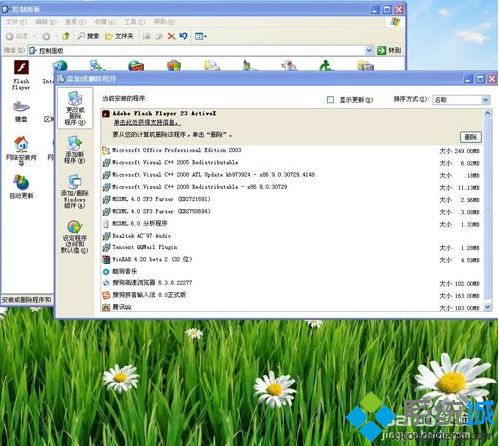Click 转到 go button beside address bar

389,50
